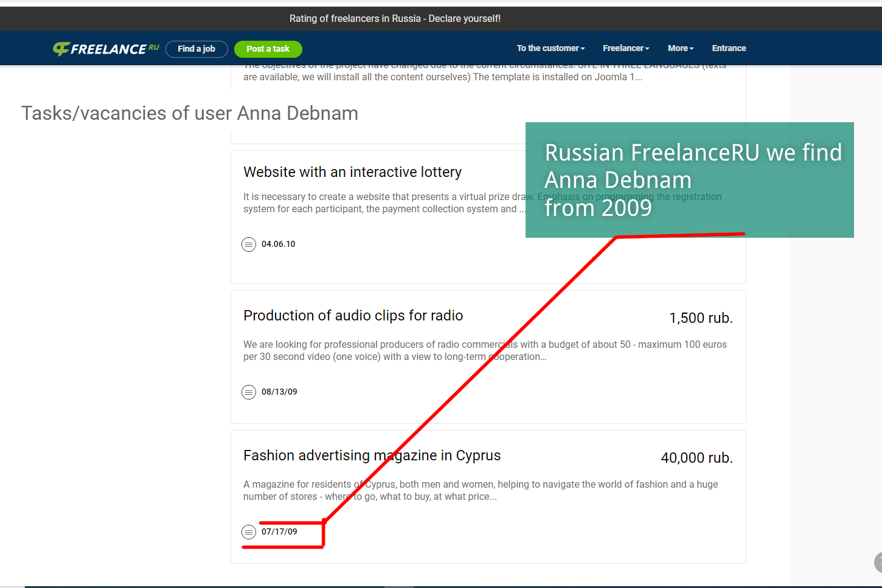The image size is (882, 588).
Task: Click the green Post a task button
Action: 268,49
